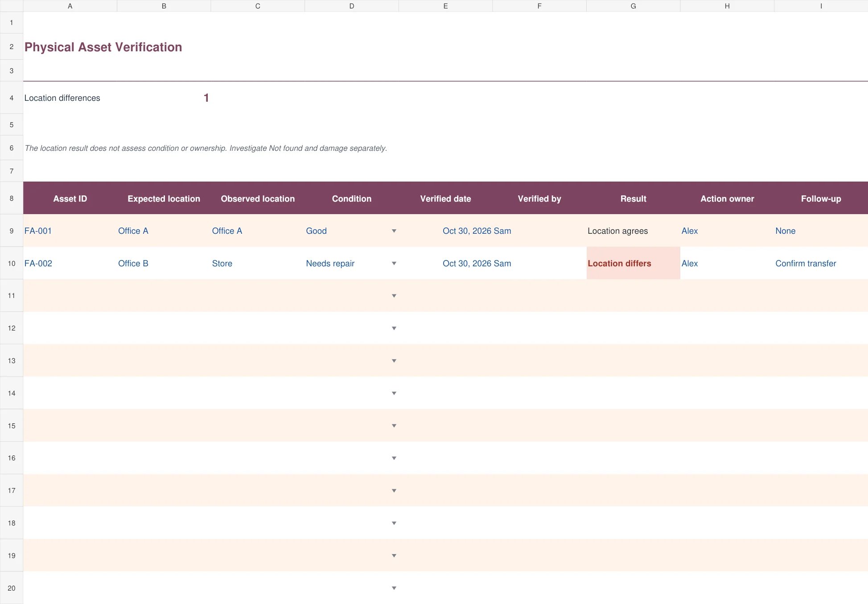868x604 pixels.
Task: Expand the Condition dropdown in row 12
Action: pyautogui.click(x=394, y=328)
